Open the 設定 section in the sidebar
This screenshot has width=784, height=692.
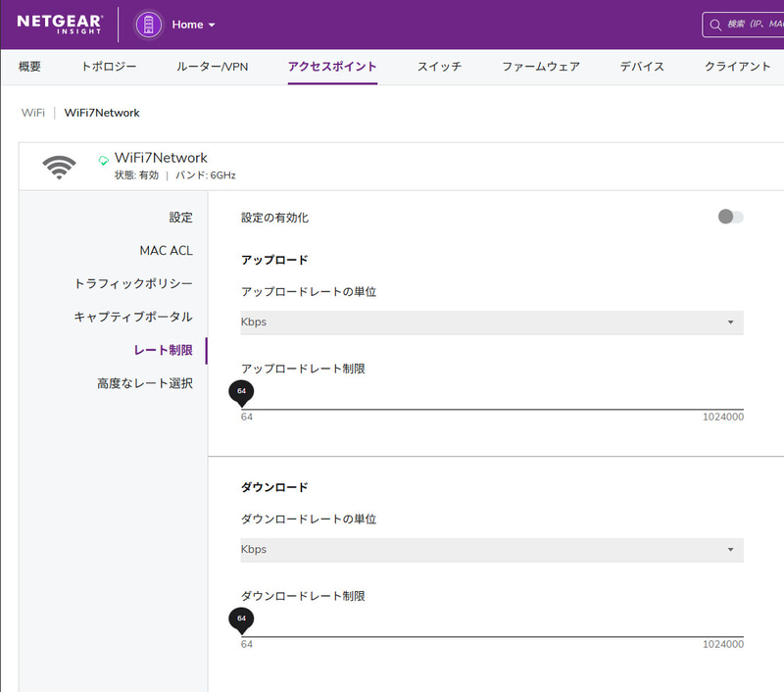pyautogui.click(x=181, y=217)
